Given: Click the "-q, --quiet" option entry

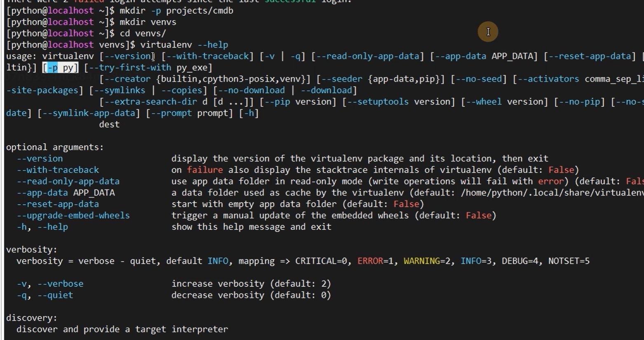Looking at the screenshot, I should 44,295.
